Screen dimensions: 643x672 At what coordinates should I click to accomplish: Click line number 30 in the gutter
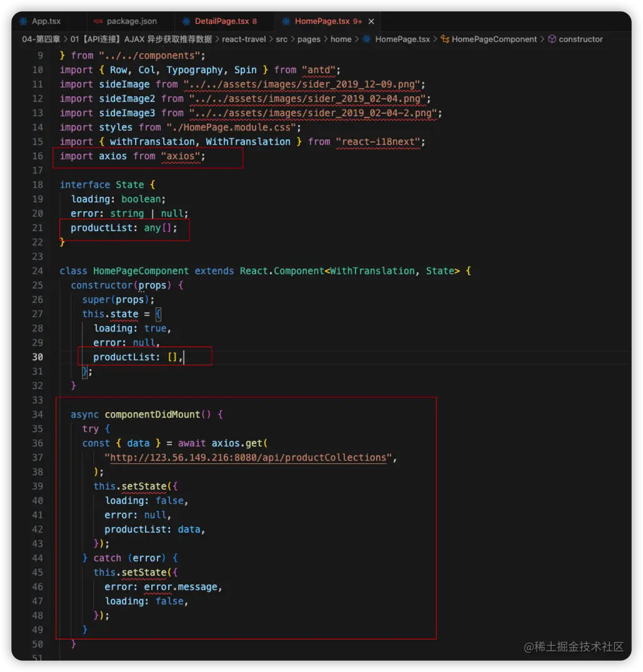(x=37, y=357)
